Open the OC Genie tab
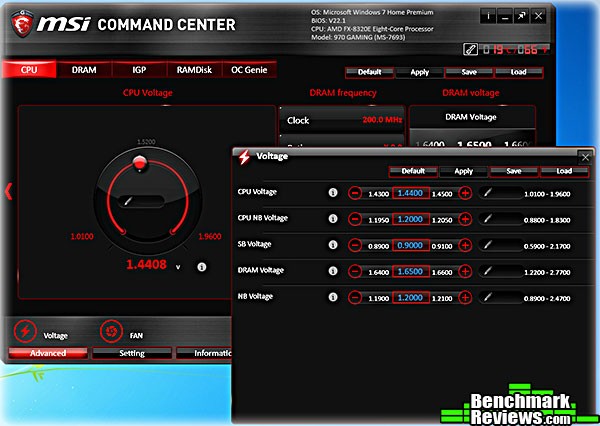This screenshot has height=426, width=600. [x=250, y=70]
